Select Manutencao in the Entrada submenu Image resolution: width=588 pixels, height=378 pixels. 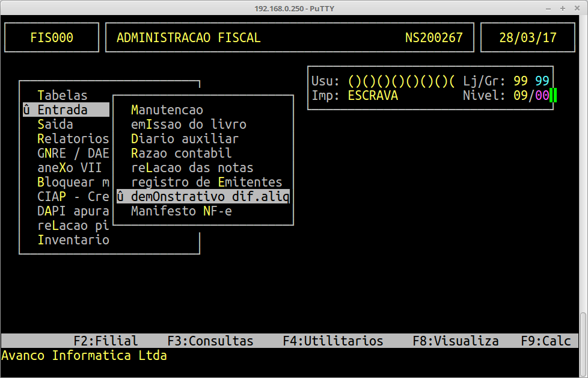tap(167, 110)
